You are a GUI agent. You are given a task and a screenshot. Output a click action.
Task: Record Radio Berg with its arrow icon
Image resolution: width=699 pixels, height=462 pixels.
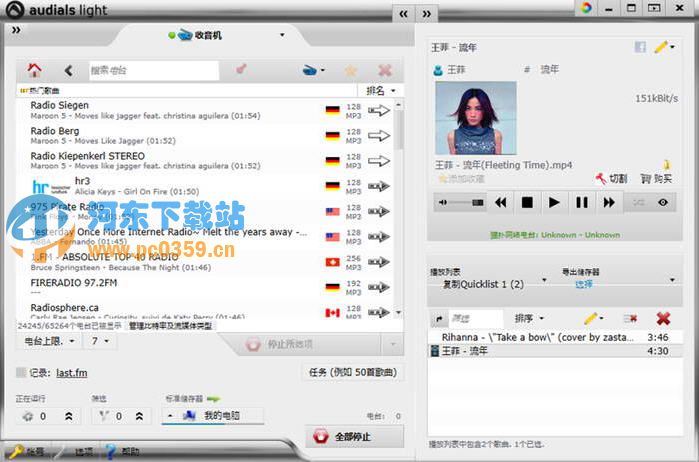coord(378,135)
